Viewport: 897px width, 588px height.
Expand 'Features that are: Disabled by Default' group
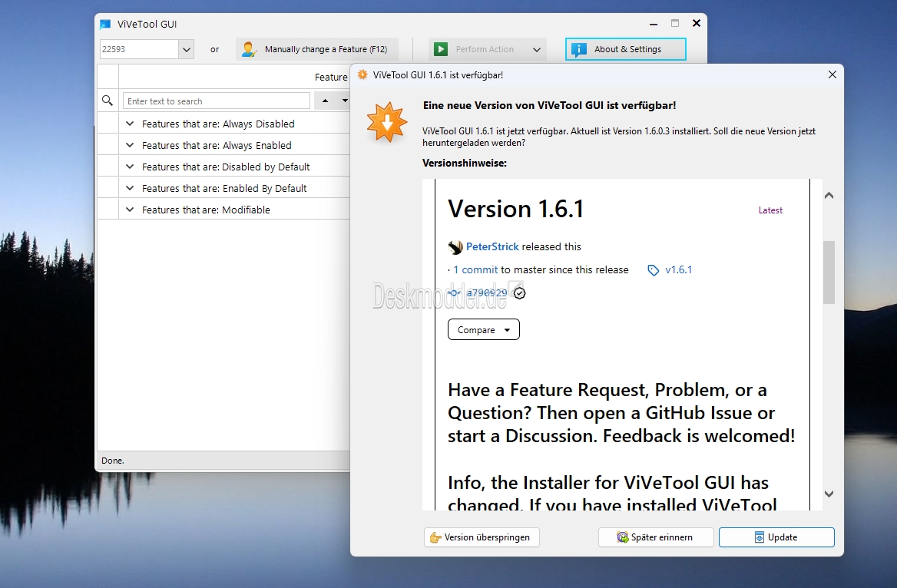[130, 167]
